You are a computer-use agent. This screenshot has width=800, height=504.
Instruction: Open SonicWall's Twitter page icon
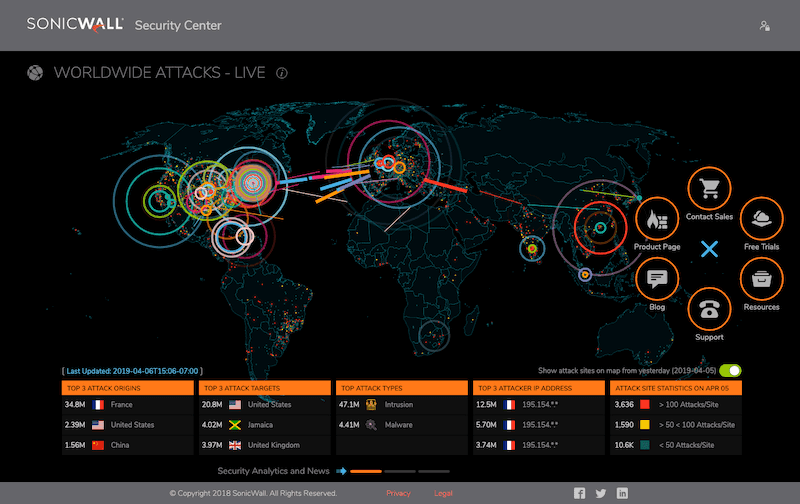pos(601,493)
